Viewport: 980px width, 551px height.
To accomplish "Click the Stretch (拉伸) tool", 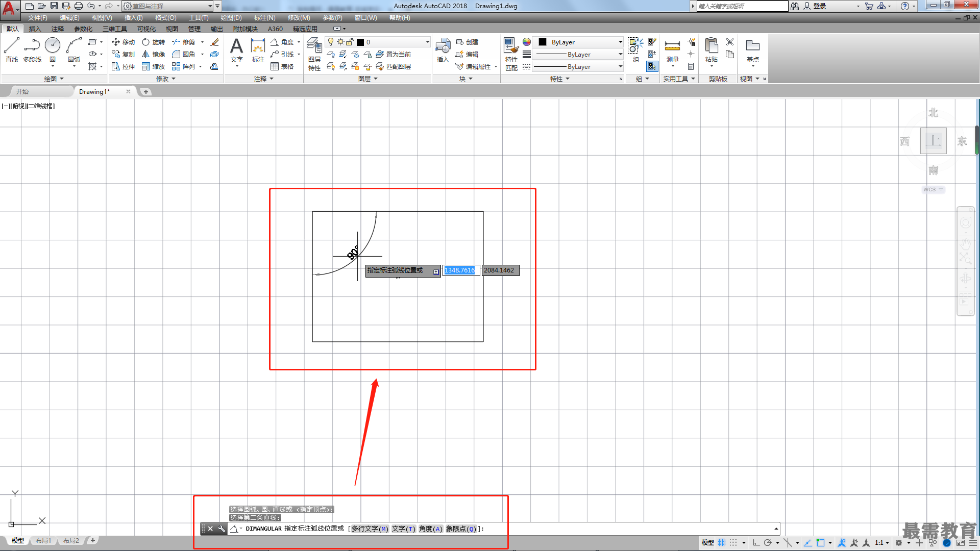I will 123,66.
